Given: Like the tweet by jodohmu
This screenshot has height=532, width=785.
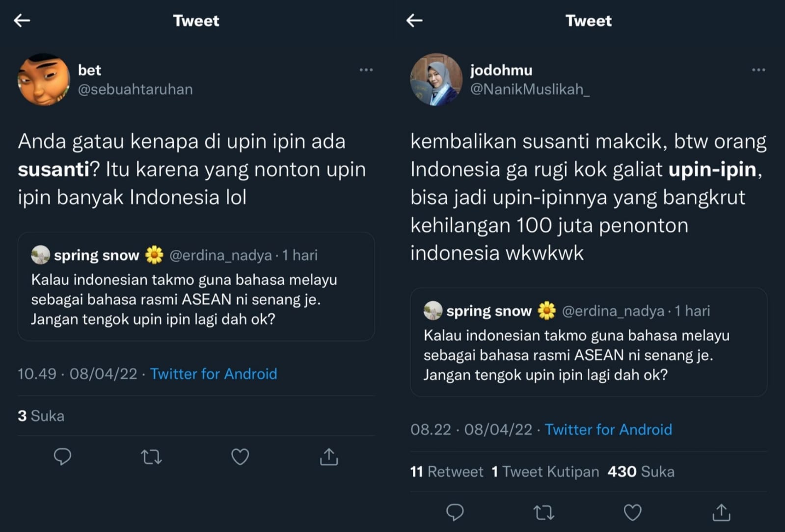Looking at the screenshot, I should [632, 512].
